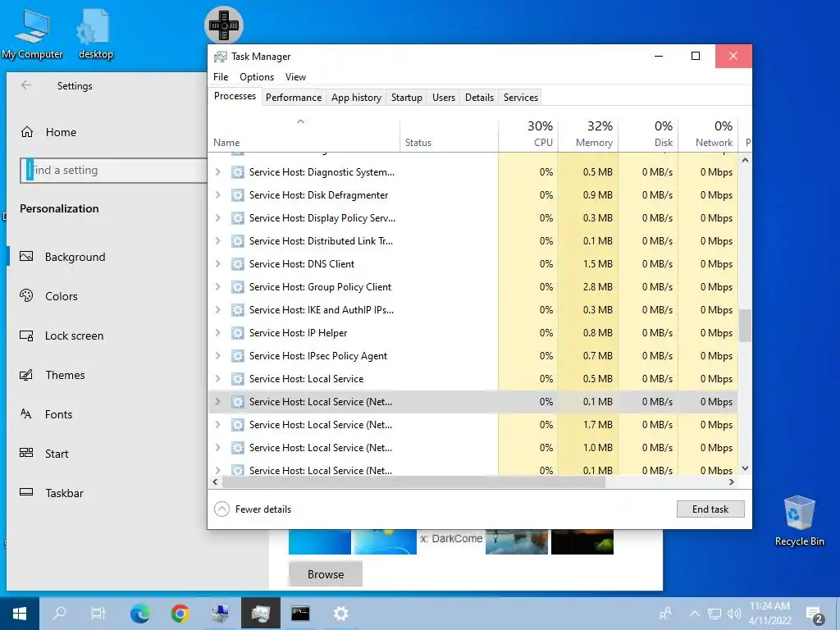Expand Service Host: Diagnostic System row

point(217,172)
